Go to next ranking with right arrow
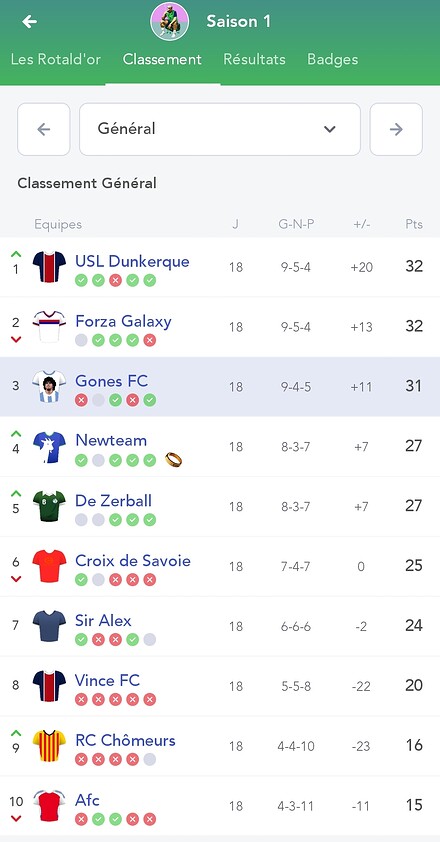 [x=396, y=129]
